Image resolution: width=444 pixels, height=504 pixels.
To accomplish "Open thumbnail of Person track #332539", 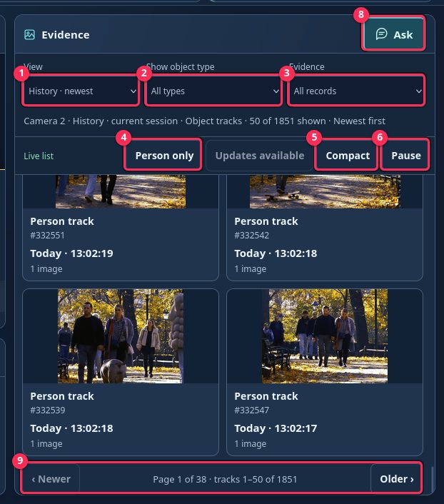I will pos(121,336).
